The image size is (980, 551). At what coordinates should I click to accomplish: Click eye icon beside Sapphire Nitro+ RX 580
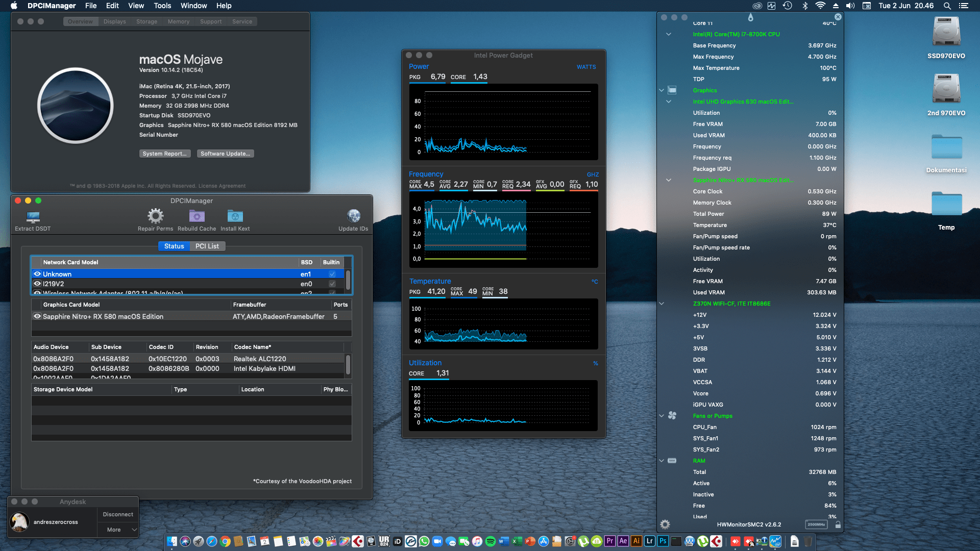coord(37,316)
